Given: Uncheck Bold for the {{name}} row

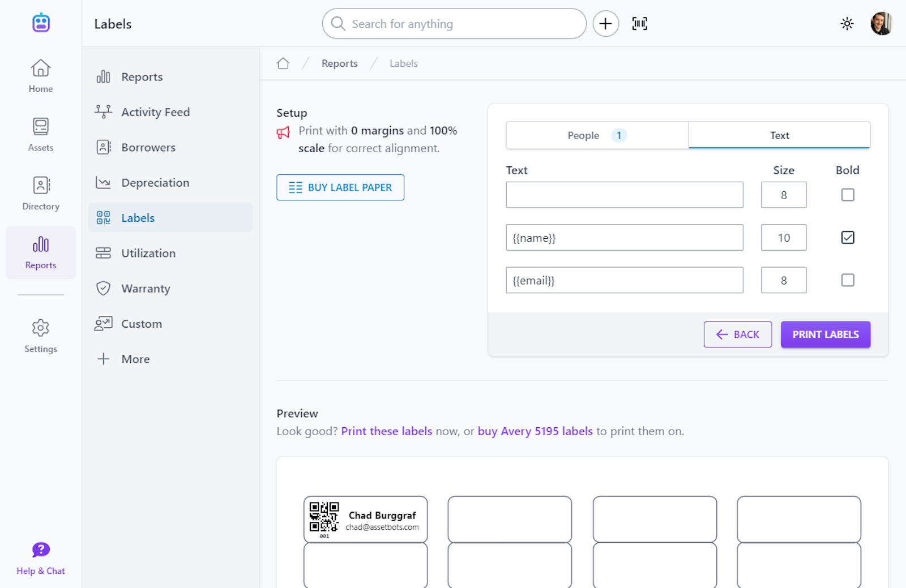Looking at the screenshot, I should tap(848, 238).
